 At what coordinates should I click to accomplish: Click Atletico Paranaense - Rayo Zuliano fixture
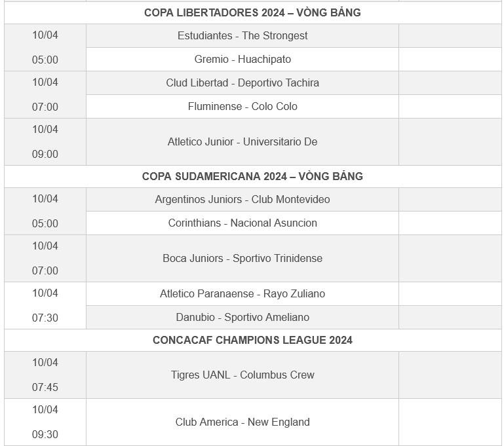tap(242, 294)
